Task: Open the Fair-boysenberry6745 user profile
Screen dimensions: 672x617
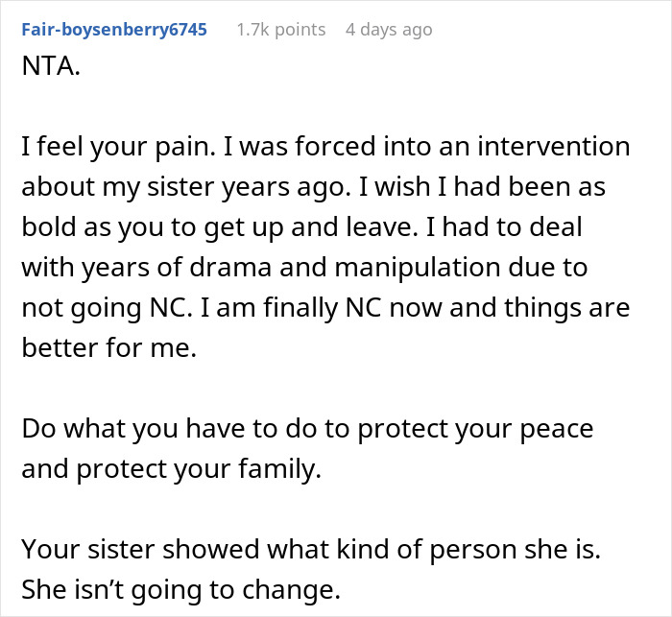Action: 113,30
